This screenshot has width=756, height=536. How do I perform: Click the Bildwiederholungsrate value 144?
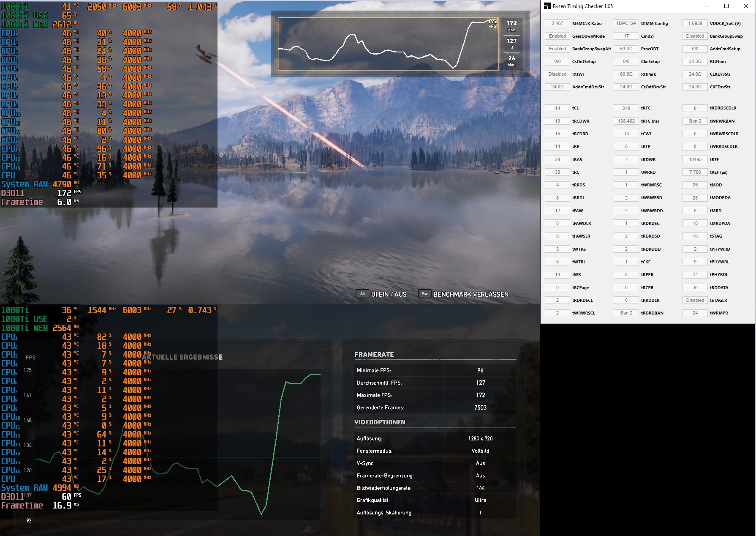(481, 488)
